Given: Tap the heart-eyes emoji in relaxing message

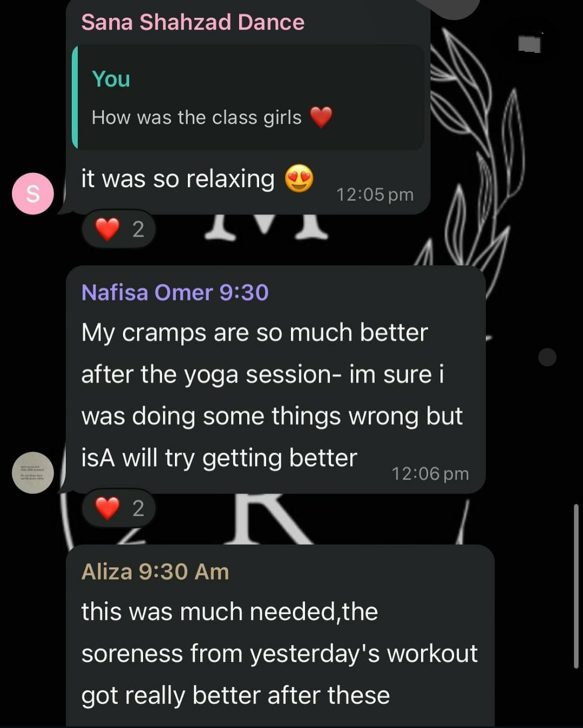Looking at the screenshot, I should pyautogui.click(x=299, y=179).
